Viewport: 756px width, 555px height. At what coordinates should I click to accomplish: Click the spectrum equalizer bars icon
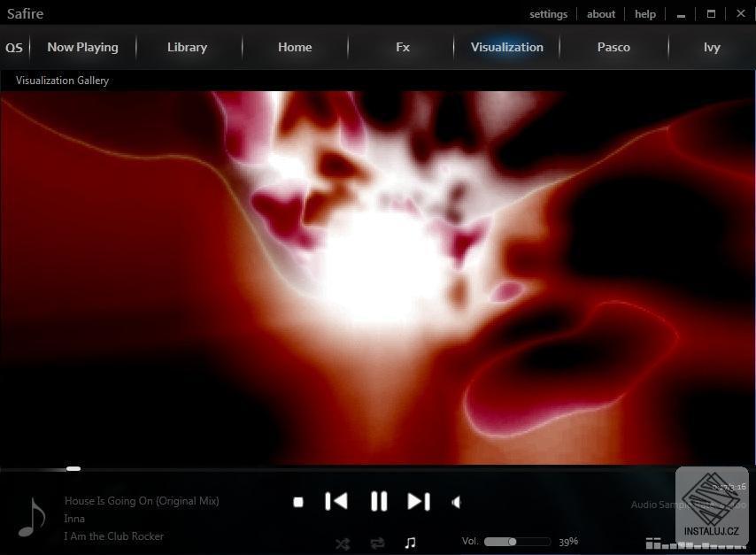point(696,543)
